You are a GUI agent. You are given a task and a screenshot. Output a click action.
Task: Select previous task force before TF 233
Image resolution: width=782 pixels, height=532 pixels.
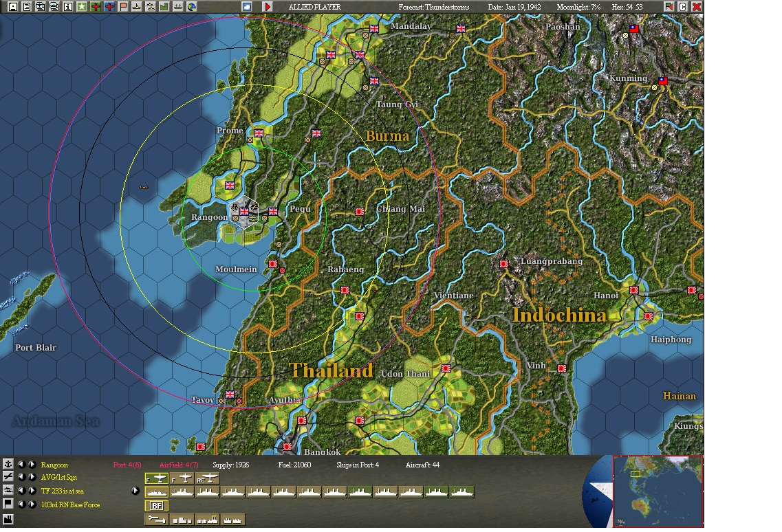coord(21,491)
